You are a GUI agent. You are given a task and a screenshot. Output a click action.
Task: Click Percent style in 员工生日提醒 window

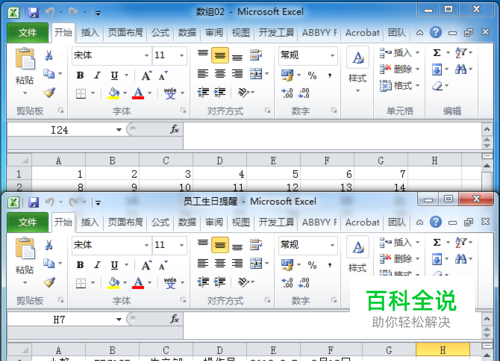(312, 265)
